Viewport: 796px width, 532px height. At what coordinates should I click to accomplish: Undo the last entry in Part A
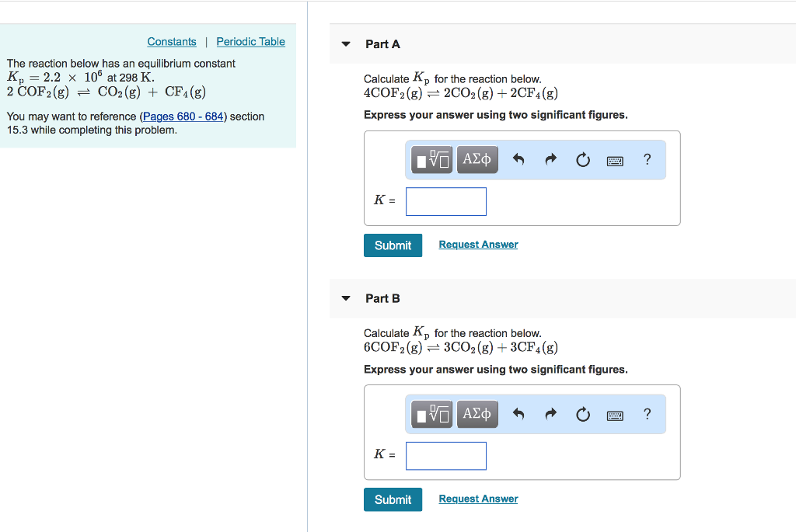518,160
